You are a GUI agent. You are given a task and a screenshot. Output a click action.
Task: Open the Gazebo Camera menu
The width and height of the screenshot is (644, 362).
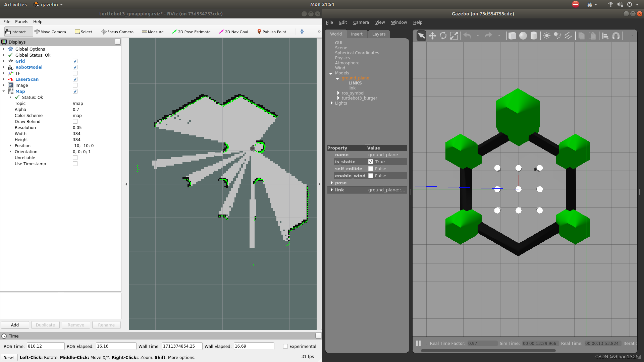coord(361,22)
